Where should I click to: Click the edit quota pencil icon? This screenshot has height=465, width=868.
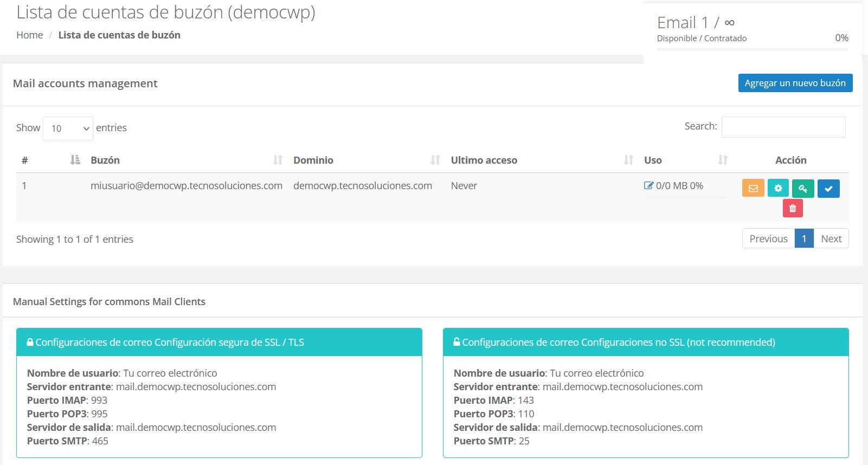pos(648,185)
